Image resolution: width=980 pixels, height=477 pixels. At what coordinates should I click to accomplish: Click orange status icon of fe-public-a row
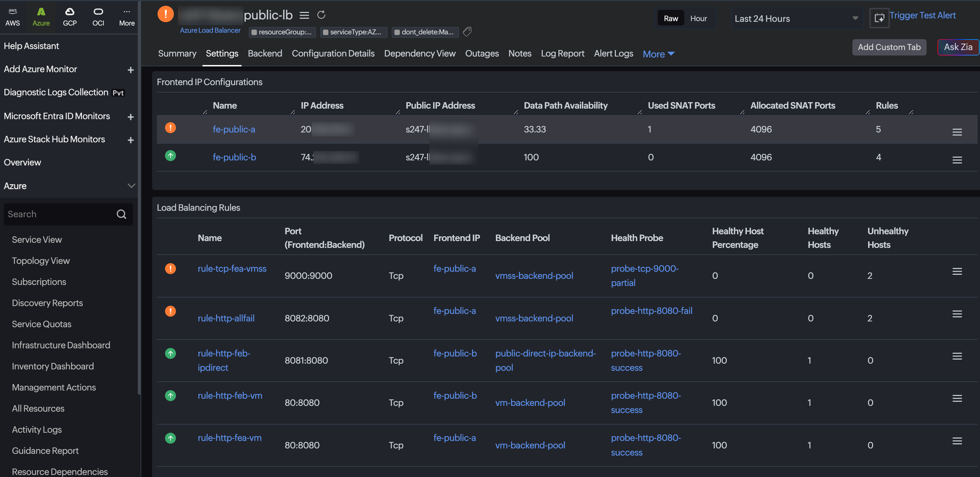tap(170, 128)
